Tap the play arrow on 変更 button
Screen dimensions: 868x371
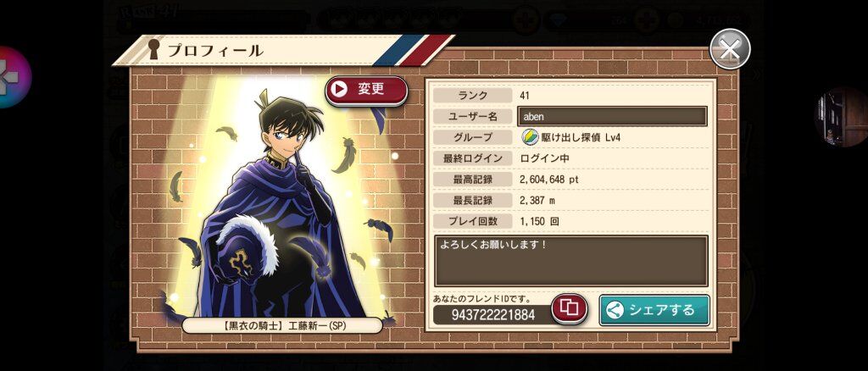tap(339, 90)
